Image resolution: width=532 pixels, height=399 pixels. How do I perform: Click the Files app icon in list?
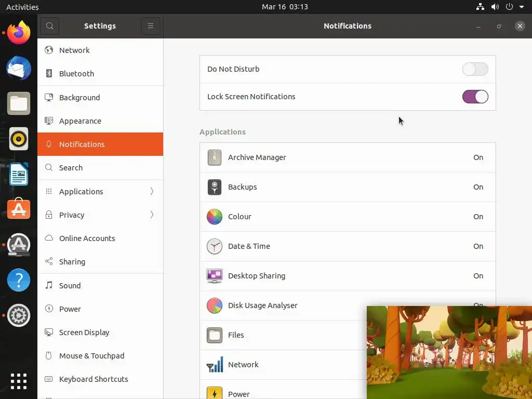coord(215,335)
